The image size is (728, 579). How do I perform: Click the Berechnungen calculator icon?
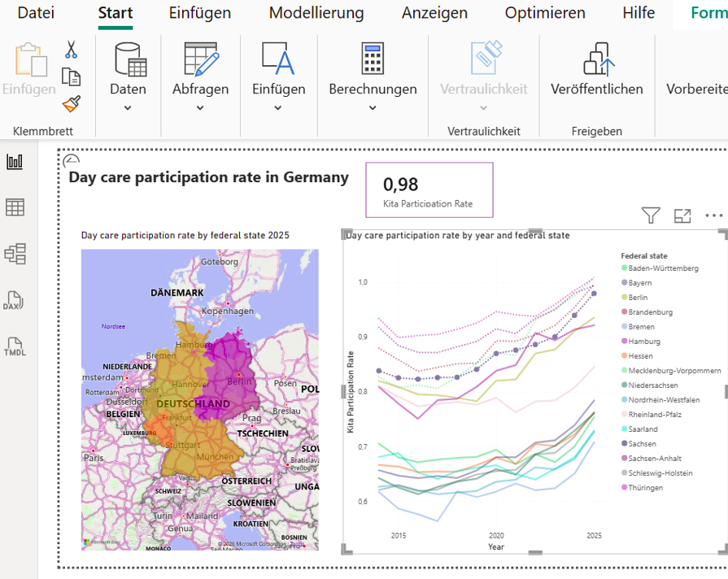point(373,59)
